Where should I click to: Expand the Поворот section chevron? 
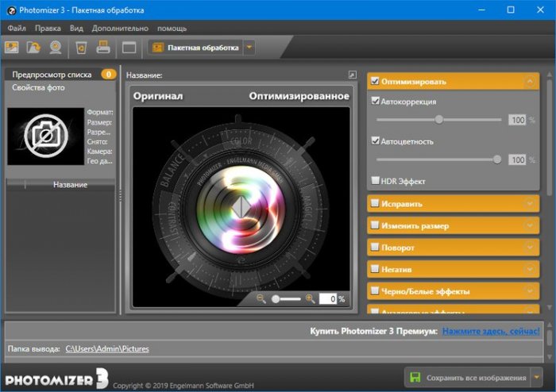[x=530, y=248]
